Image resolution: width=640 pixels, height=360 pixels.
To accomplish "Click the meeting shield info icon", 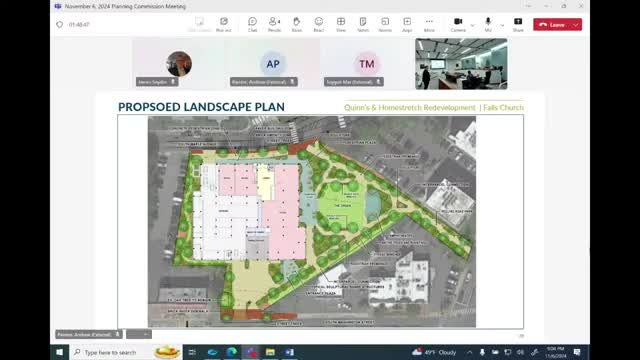I will coord(60,24).
